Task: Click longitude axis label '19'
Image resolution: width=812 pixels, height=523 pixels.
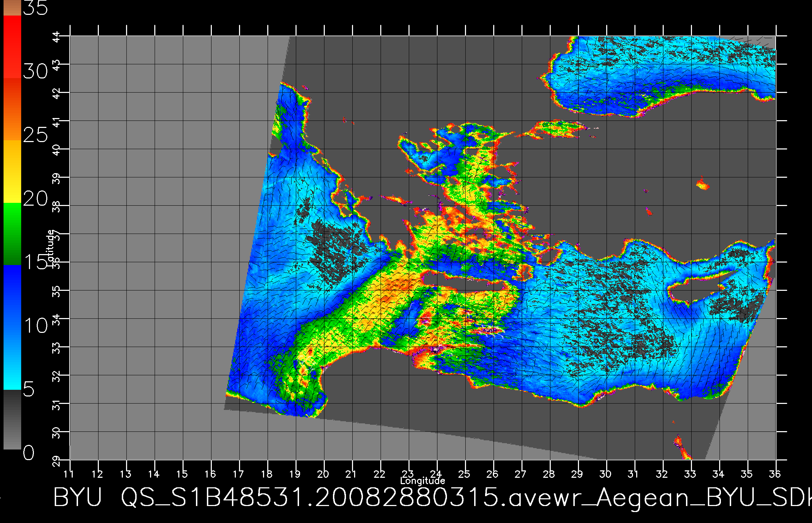Action: [x=295, y=474]
